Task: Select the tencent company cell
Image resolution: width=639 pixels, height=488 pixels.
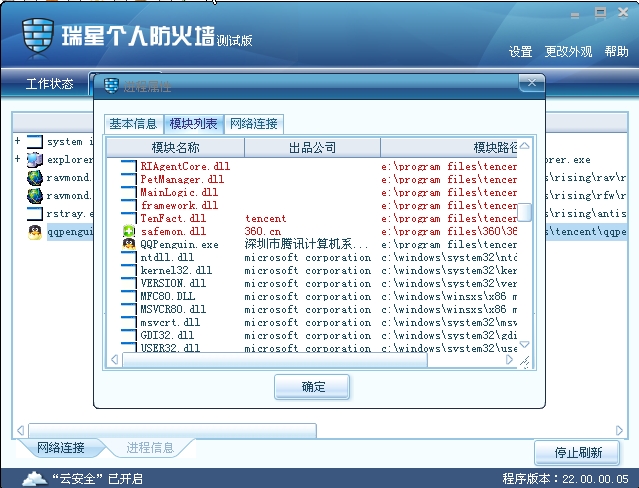Action: pos(265,219)
